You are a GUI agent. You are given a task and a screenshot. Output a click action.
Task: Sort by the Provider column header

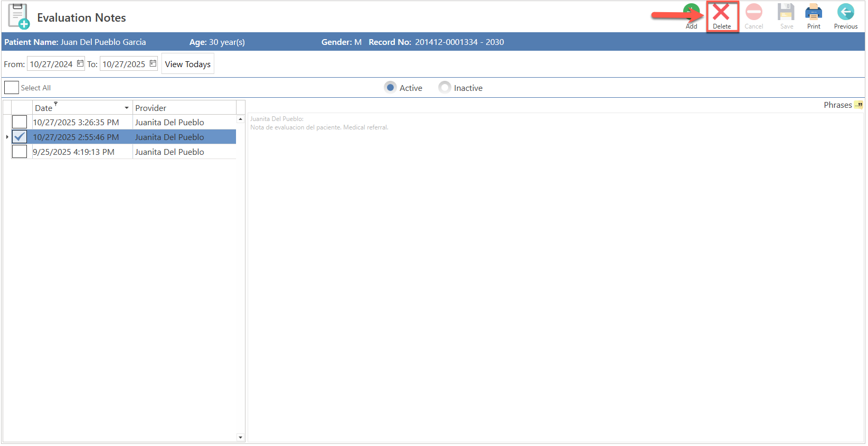click(x=184, y=108)
